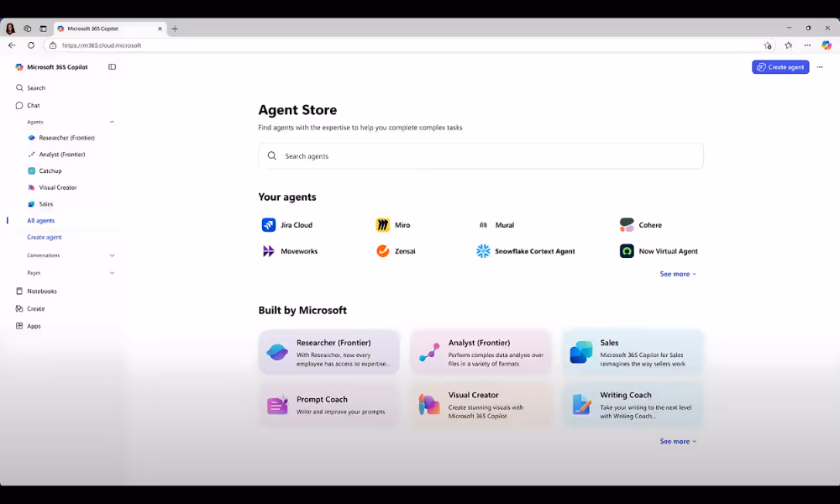This screenshot has height=504, width=840.
Task: Open the Sales agent in the sidebar
Action: tap(40, 204)
